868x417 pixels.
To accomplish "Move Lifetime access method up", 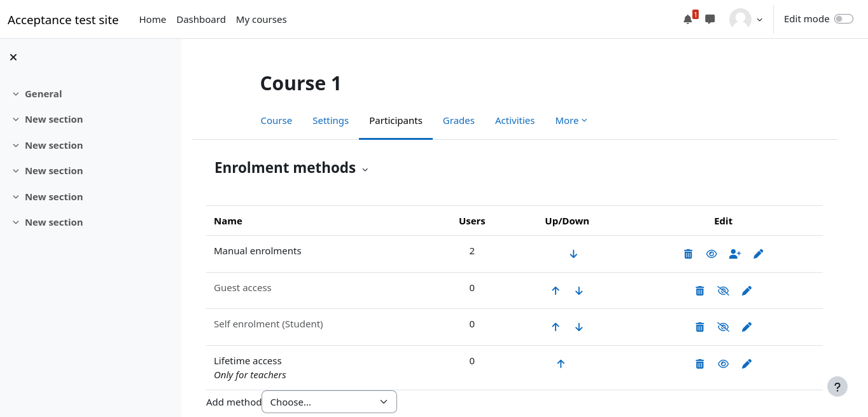I will click(561, 364).
